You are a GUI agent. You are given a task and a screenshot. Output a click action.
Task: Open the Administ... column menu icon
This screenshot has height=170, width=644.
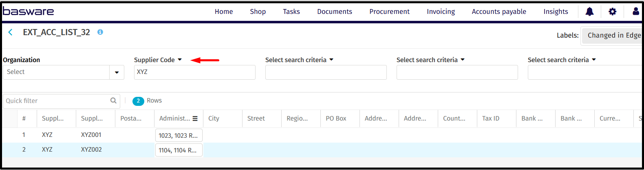tap(195, 119)
